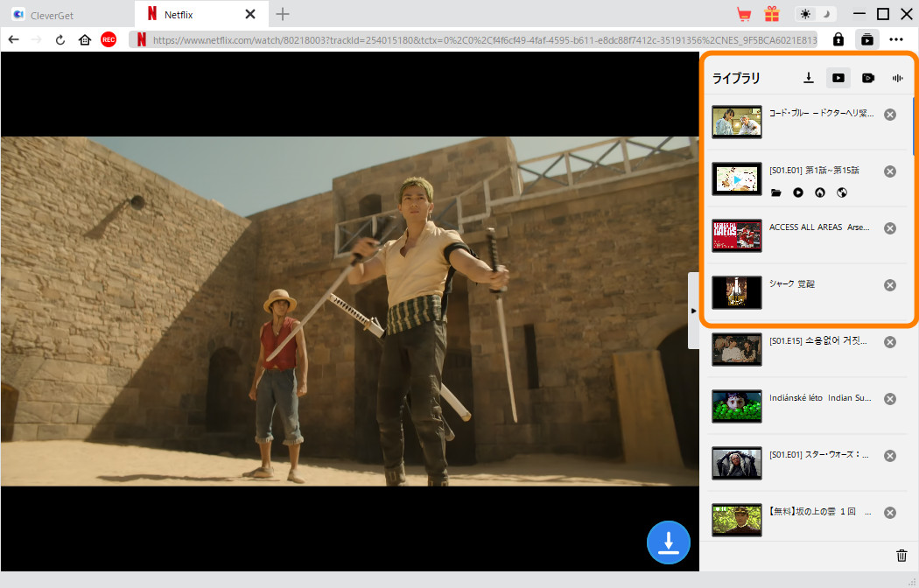This screenshot has width=919, height=588.
Task: Switch to light theme sun icon
Action: coord(805,14)
